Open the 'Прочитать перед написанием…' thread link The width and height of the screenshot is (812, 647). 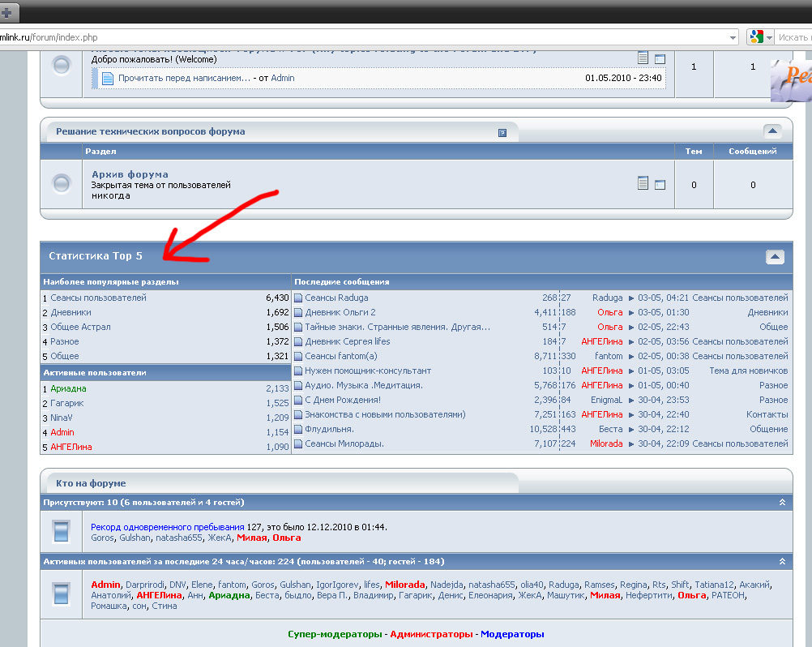click(x=184, y=78)
